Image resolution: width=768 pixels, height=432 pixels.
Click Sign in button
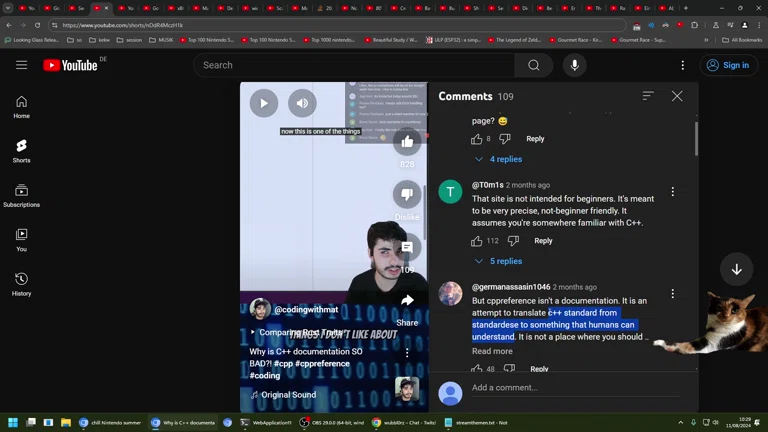[727, 65]
